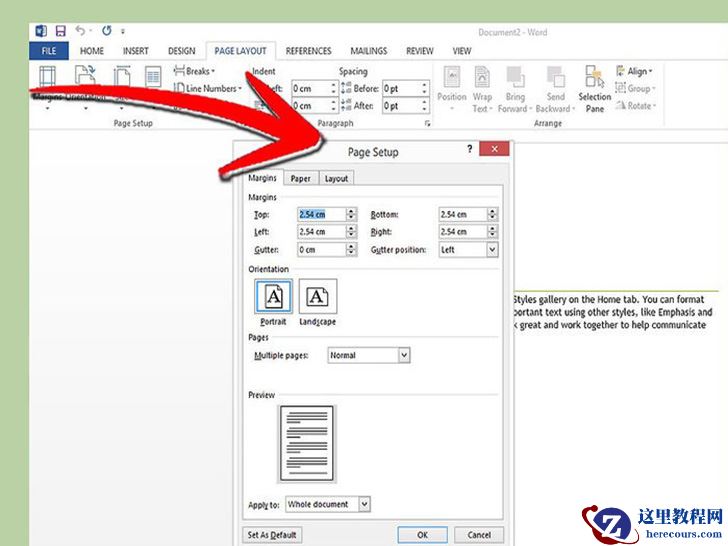Expand the Multiple pages dropdown
Viewport: 728px width, 546px height.
coord(404,355)
